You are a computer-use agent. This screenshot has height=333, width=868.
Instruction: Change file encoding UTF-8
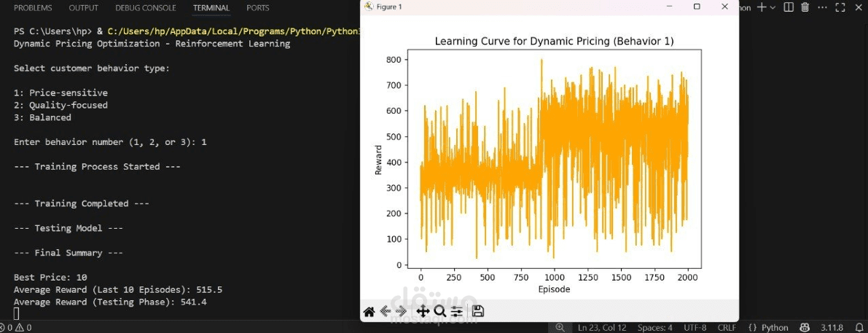tap(695, 327)
